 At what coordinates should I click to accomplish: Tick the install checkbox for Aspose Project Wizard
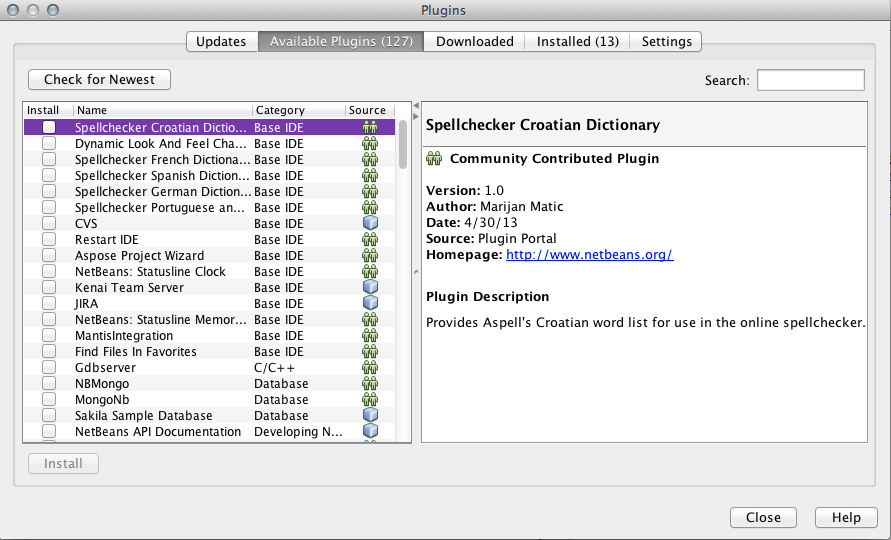(x=49, y=256)
